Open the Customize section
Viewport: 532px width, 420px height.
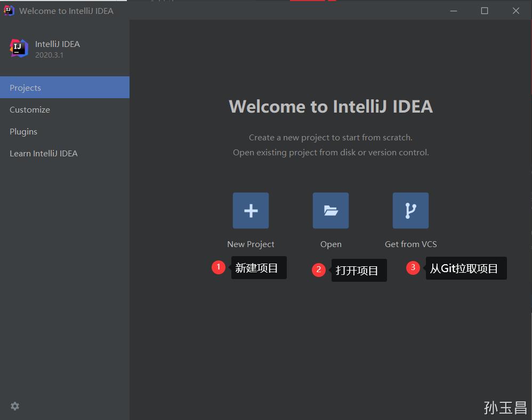click(x=29, y=109)
